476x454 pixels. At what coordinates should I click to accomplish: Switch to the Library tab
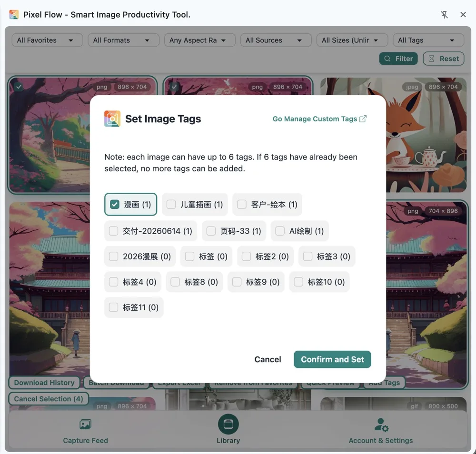(228, 430)
